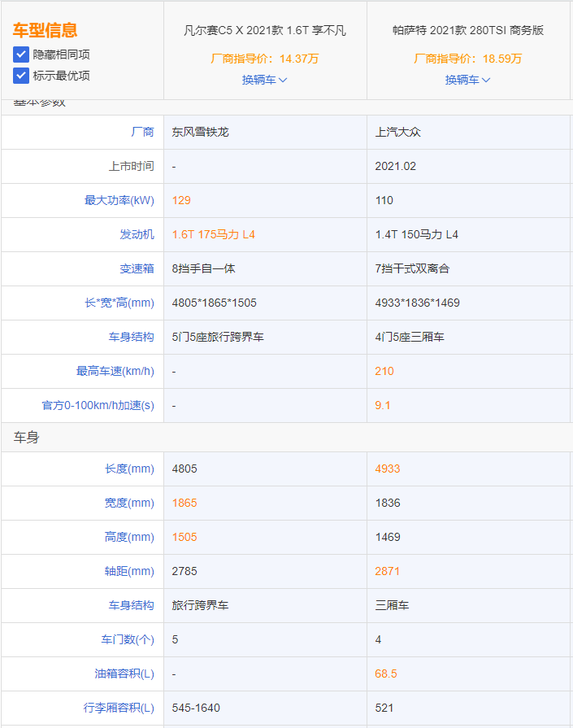Click the 长度(mm) parameter label
The image size is (573, 728).
(129, 469)
